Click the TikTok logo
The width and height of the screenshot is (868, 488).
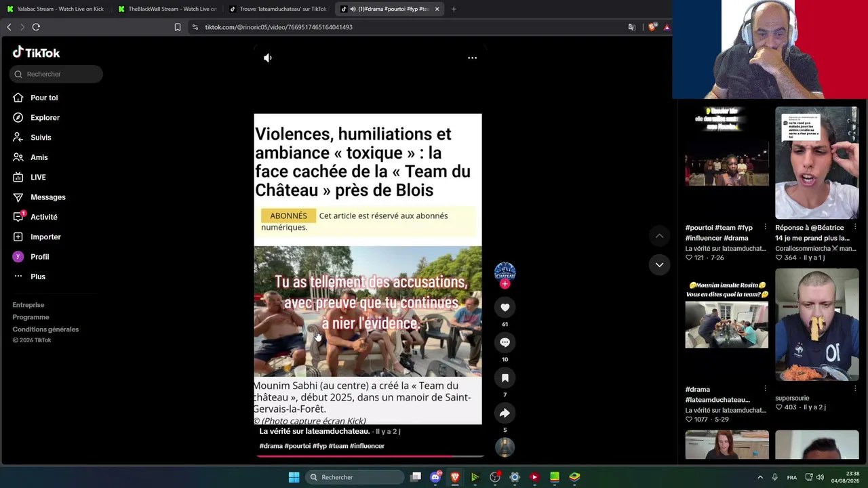[37, 53]
